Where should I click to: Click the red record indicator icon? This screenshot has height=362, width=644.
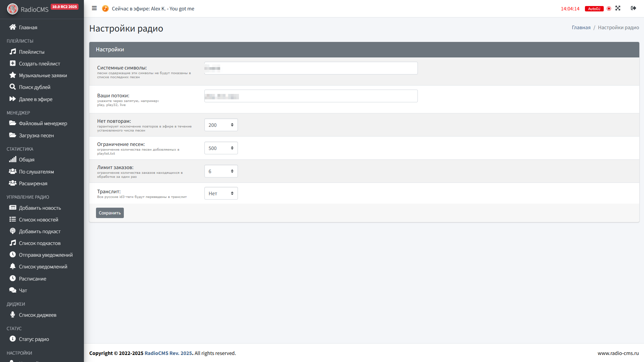(x=609, y=9)
